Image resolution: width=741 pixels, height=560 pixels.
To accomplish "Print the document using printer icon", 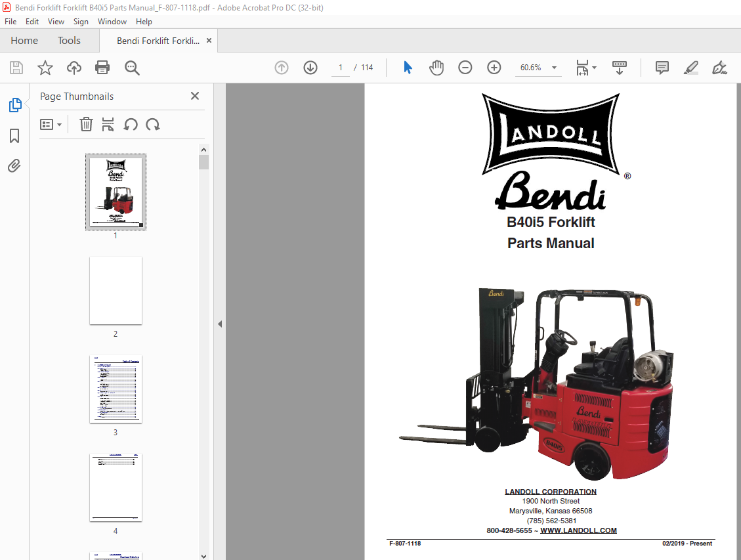I will pyautogui.click(x=102, y=68).
